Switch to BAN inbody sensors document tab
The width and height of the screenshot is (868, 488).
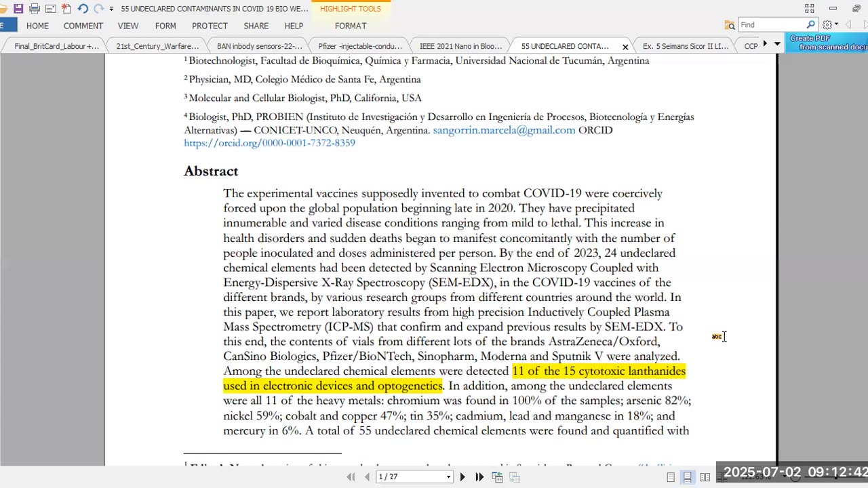[x=260, y=46]
